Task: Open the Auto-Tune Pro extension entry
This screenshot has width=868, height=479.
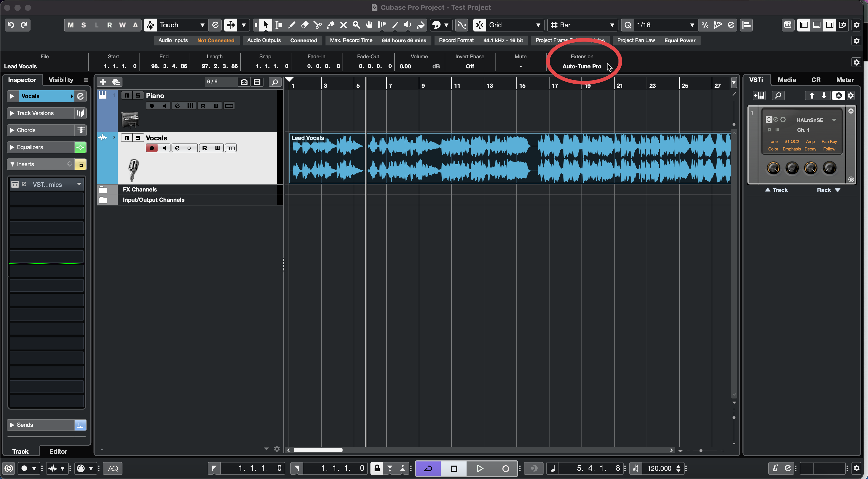Action: coord(582,66)
